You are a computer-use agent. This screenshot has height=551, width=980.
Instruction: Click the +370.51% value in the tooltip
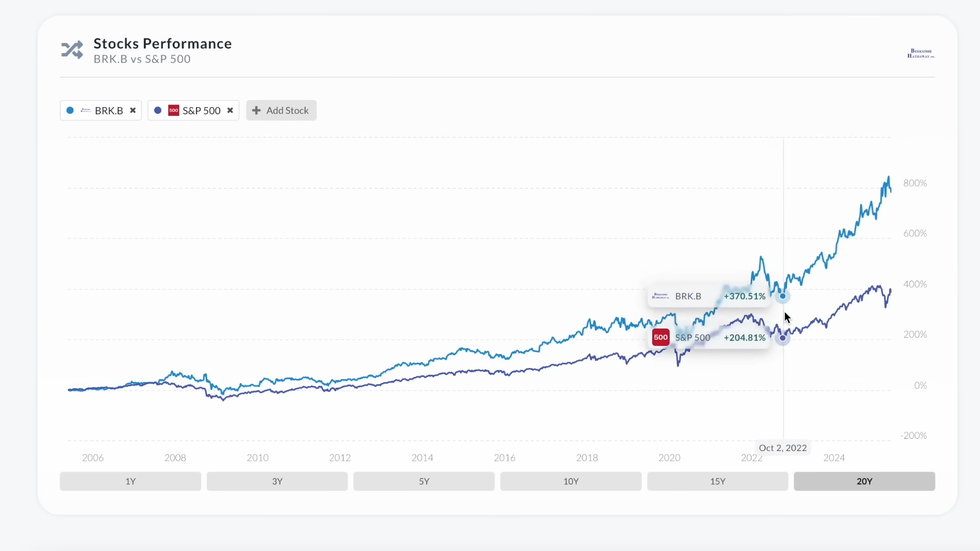coord(744,296)
